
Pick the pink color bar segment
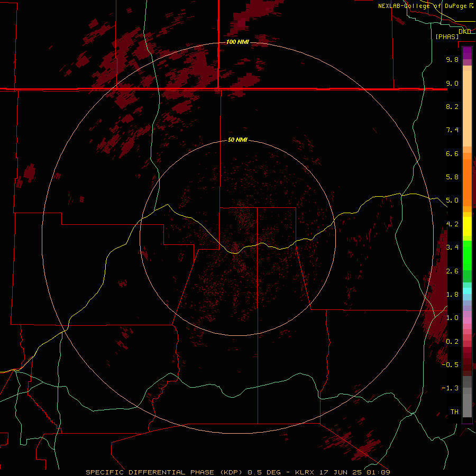(x=467, y=321)
